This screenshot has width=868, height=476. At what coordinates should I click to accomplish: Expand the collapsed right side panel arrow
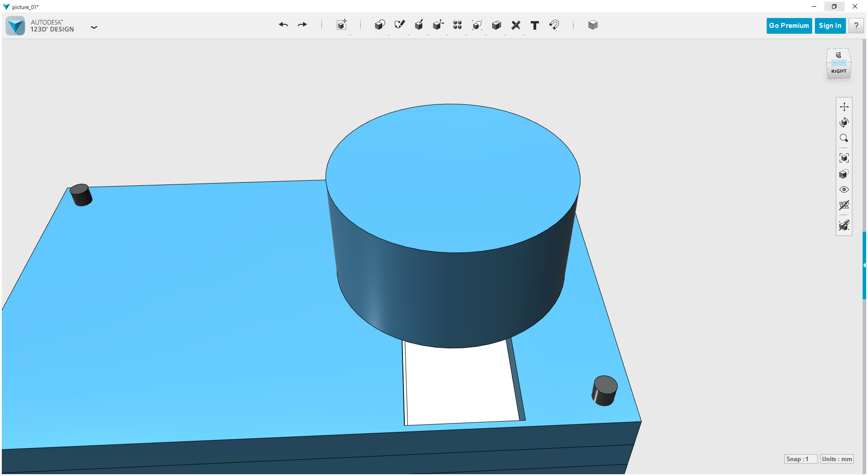pos(864,265)
